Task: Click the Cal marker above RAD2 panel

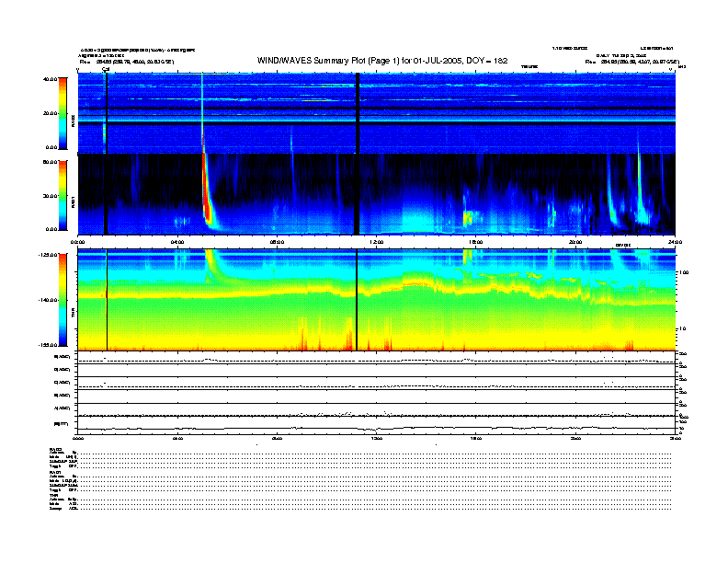Action: click(106, 69)
